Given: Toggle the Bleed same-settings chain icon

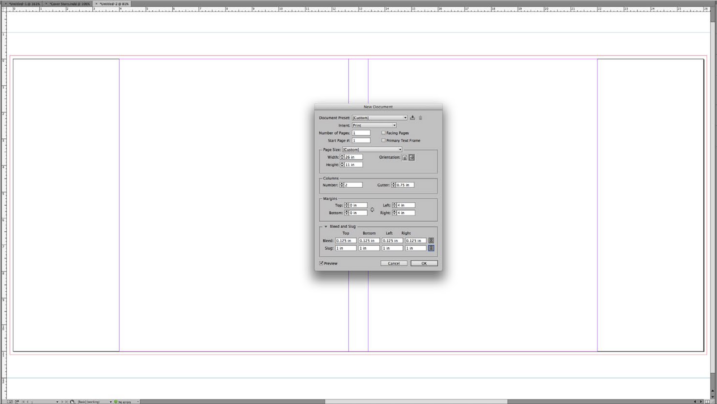Looking at the screenshot, I should click(x=431, y=240).
